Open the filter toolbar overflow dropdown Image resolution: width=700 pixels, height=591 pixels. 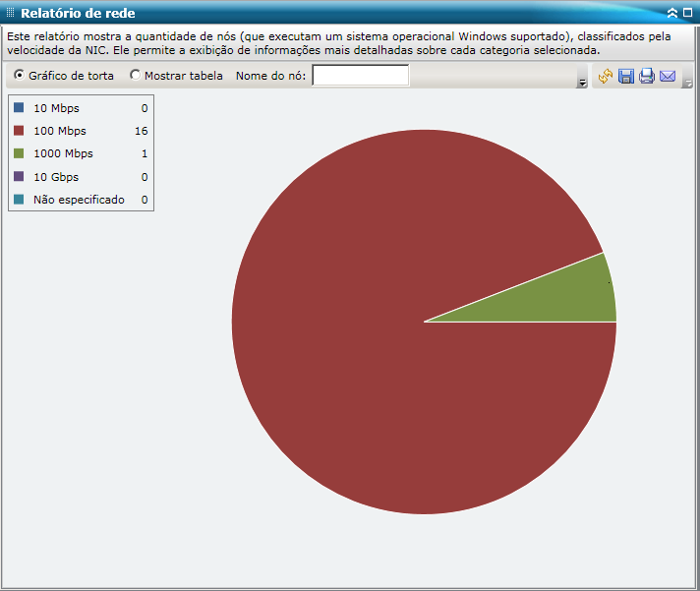582,83
